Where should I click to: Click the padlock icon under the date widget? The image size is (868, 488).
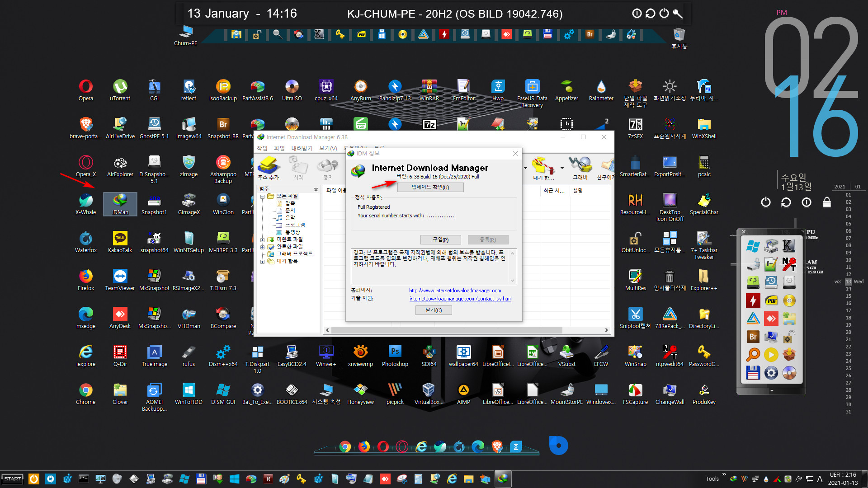[827, 202]
